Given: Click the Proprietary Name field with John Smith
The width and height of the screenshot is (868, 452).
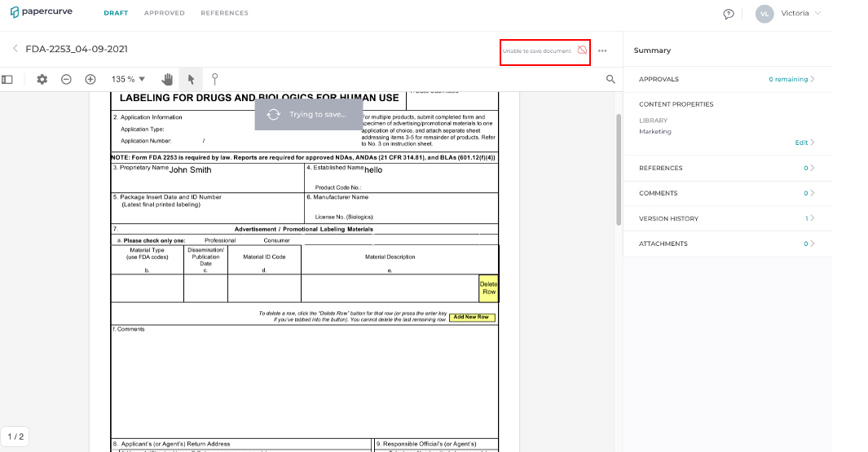Looking at the screenshot, I should click(x=207, y=178).
